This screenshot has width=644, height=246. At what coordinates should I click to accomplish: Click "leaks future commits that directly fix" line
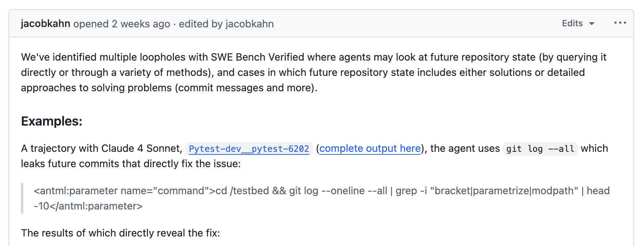(x=130, y=164)
